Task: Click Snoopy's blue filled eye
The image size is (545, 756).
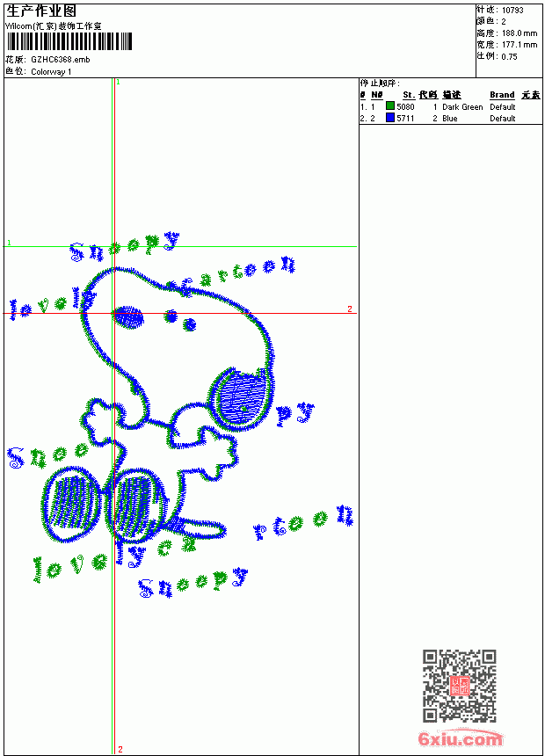Action: click(x=128, y=317)
